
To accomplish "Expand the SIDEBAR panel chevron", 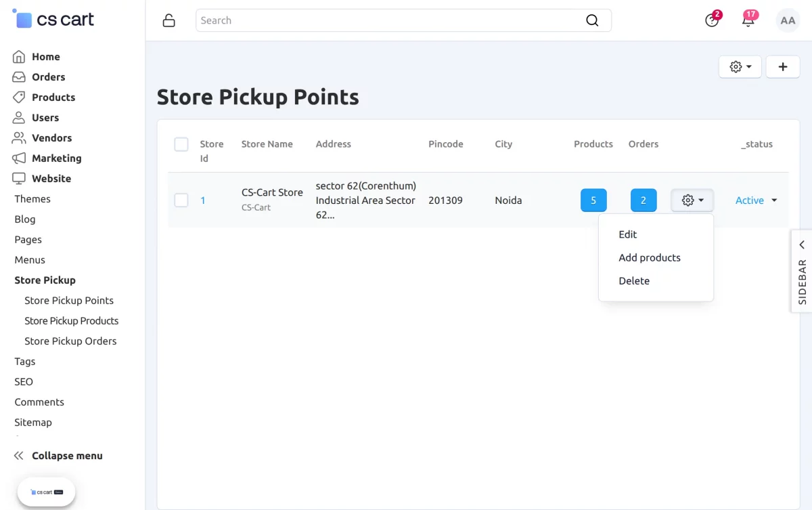I will [802, 245].
